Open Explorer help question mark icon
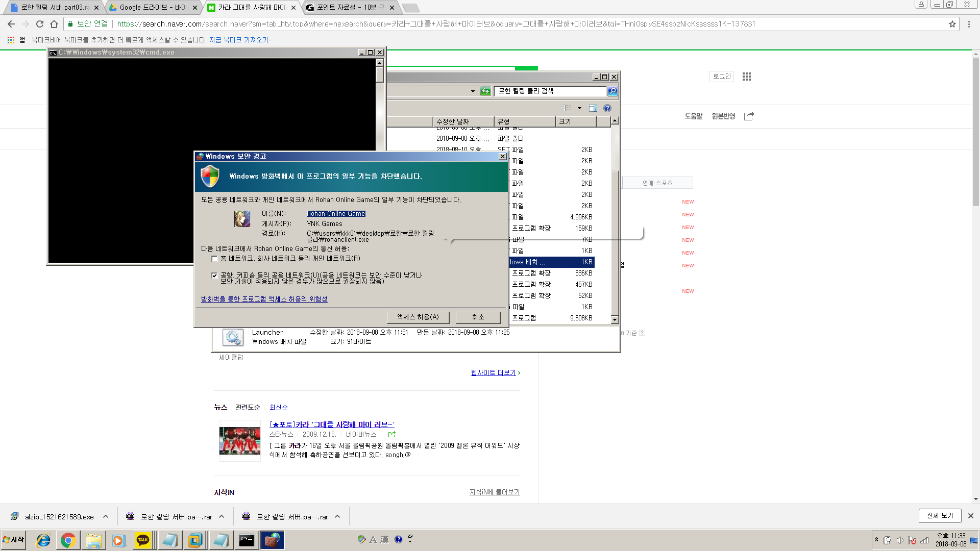 point(607,108)
